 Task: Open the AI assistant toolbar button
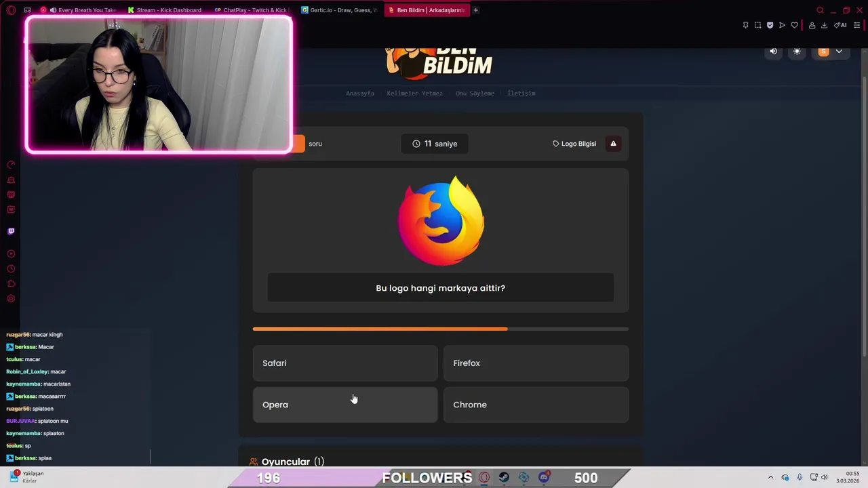840,25
